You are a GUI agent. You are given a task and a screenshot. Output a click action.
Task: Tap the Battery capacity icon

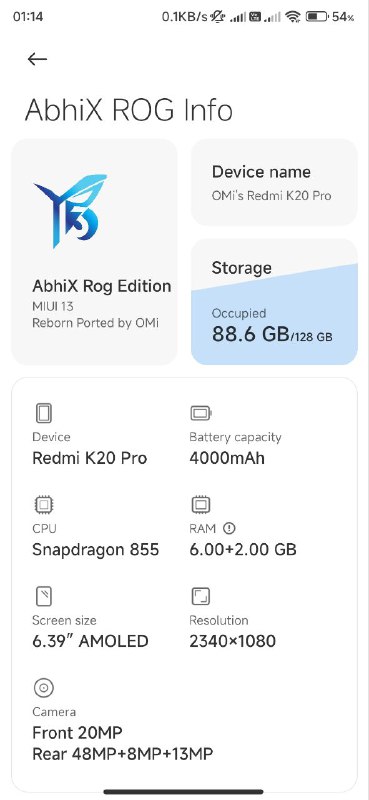201,413
